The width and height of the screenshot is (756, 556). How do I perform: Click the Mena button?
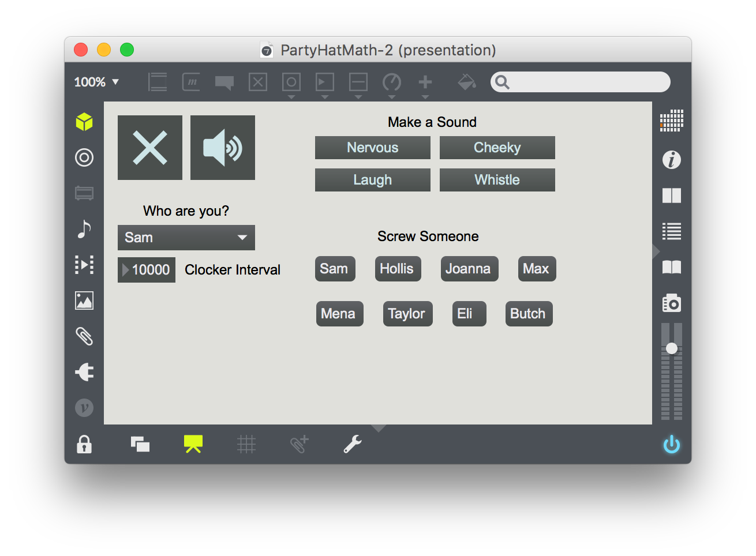point(340,314)
